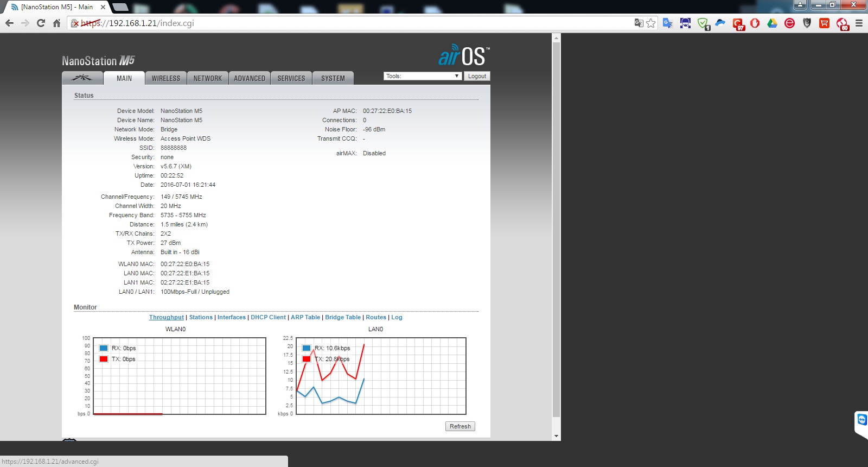Image resolution: width=868 pixels, height=467 pixels.
Task: Click LAN1 MAC value 02:27:22:E1:BA:15
Action: 185,282
